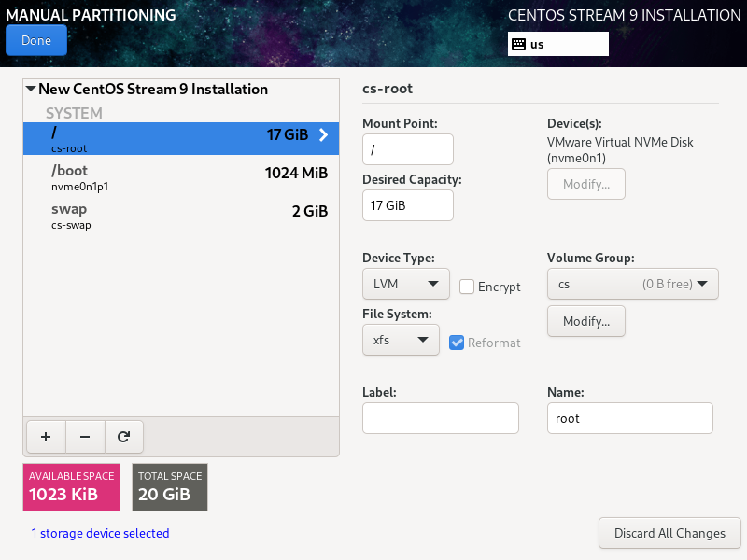747x560 pixels.
Task: Click the TOTAL SPACE 20 GiB box
Action: point(170,487)
